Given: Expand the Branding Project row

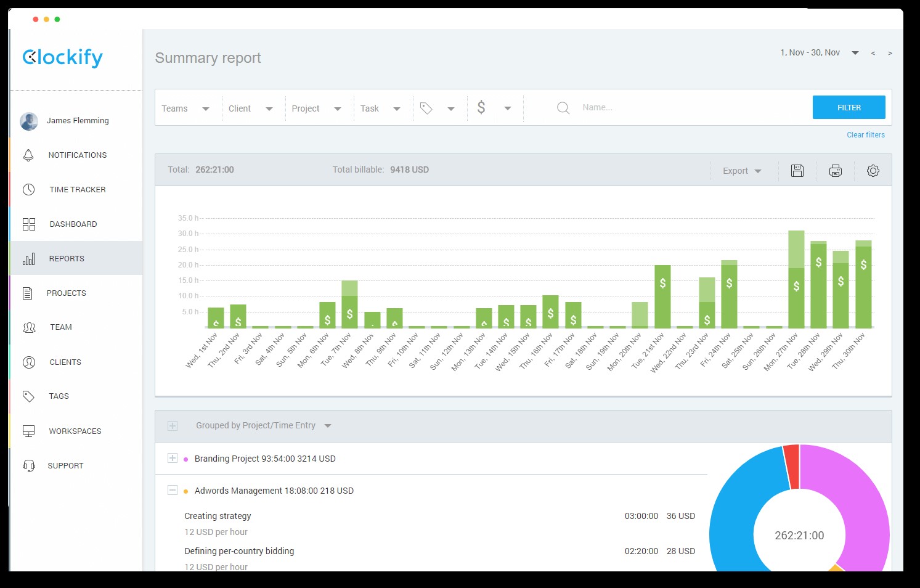Looking at the screenshot, I should pos(173,458).
